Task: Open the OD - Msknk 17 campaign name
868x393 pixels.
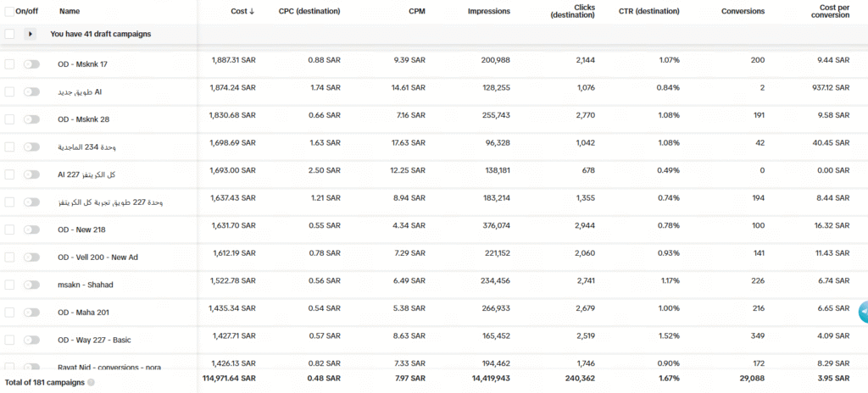Action: coord(82,64)
